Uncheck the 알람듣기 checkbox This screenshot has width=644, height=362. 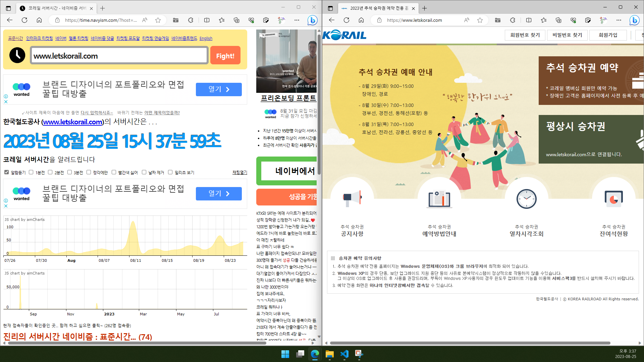click(6, 172)
